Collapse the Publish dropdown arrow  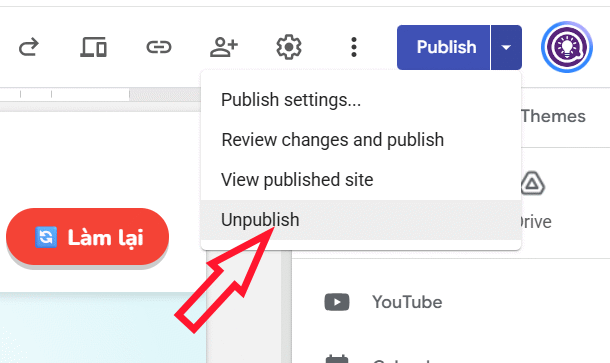click(506, 47)
